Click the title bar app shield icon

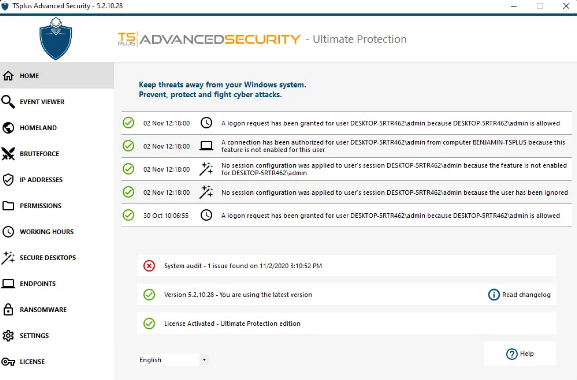[x=5, y=6]
